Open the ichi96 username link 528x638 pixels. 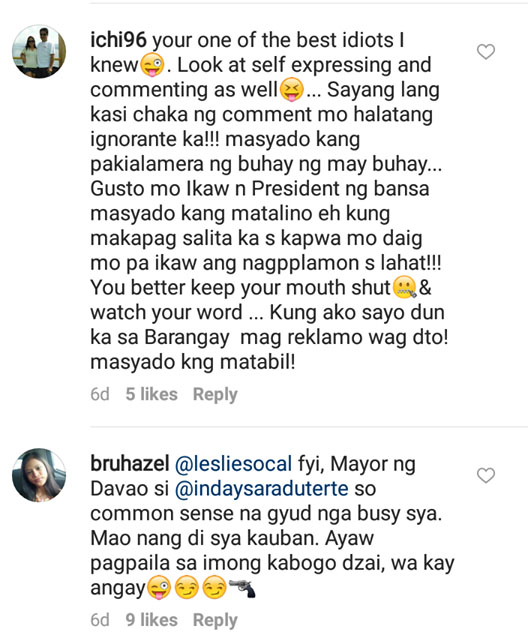pos(118,40)
